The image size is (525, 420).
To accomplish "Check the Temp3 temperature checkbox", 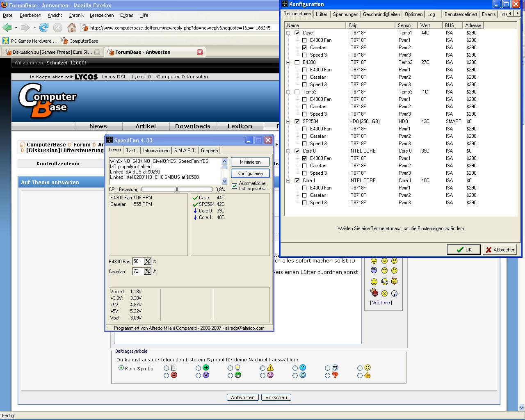I will [x=297, y=92].
